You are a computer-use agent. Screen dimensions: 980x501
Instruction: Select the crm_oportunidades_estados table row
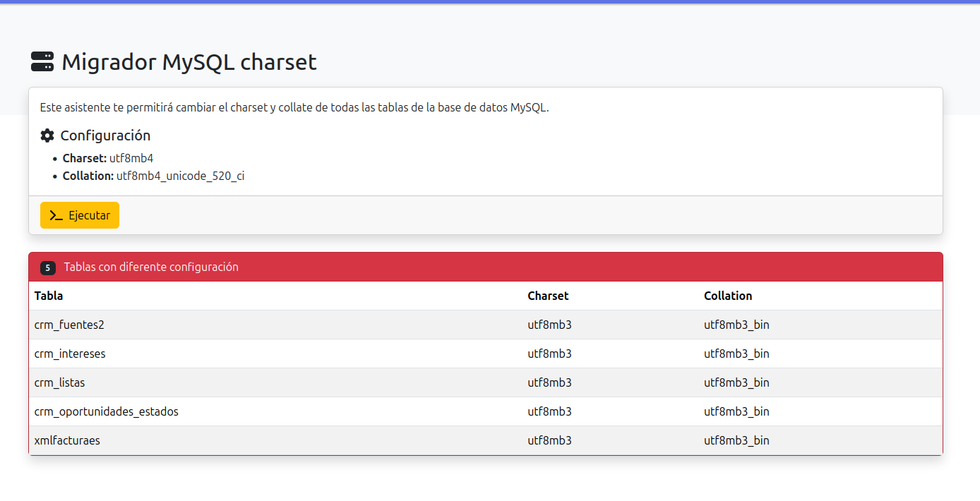(x=107, y=411)
